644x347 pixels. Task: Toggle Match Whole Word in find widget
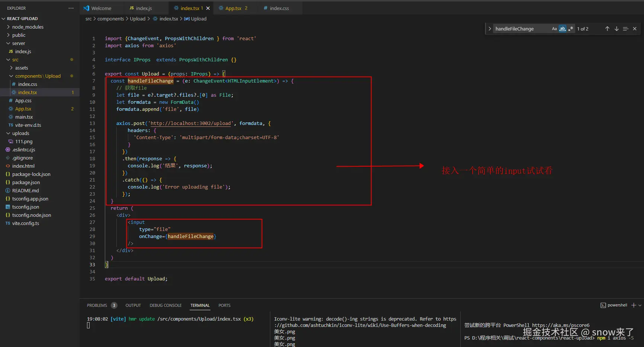(563, 29)
